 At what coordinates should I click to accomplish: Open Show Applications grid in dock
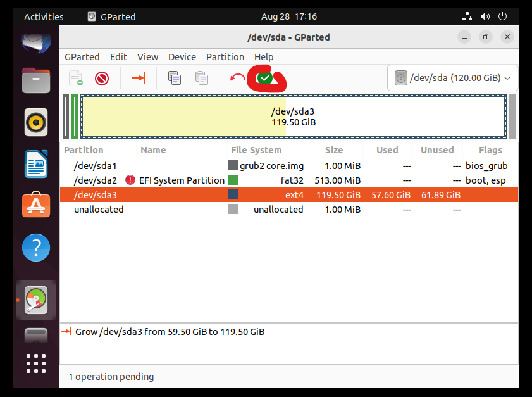[x=36, y=363]
